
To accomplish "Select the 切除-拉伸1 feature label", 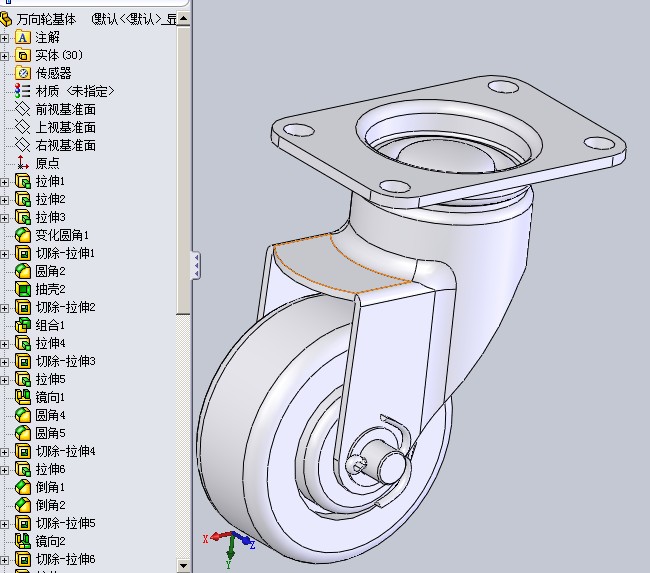I will pyautogui.click(x=65, y=253).
